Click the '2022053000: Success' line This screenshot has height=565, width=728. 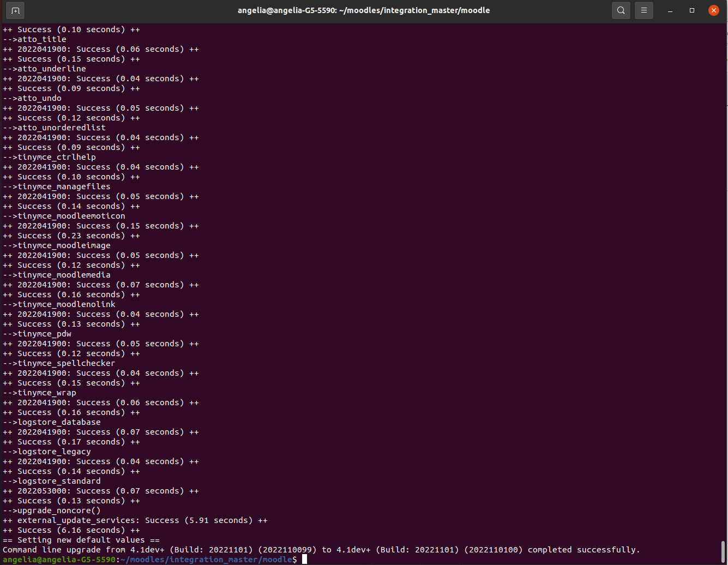[x=101, y=491]
